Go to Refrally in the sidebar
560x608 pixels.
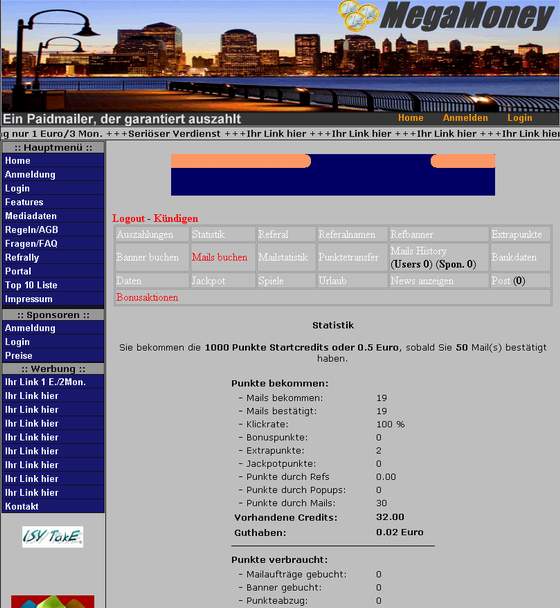tap(22, 257)
